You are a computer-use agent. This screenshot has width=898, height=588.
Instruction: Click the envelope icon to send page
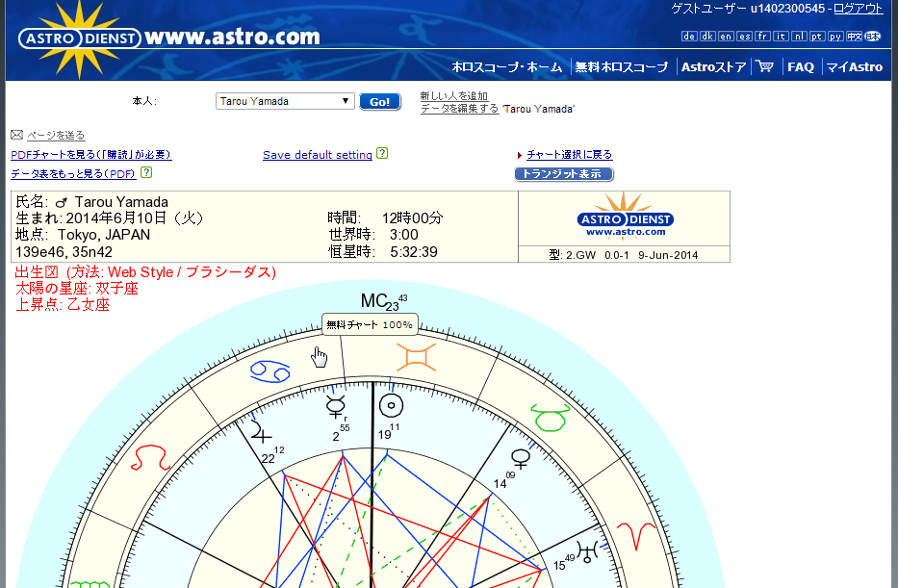point(16,135)
